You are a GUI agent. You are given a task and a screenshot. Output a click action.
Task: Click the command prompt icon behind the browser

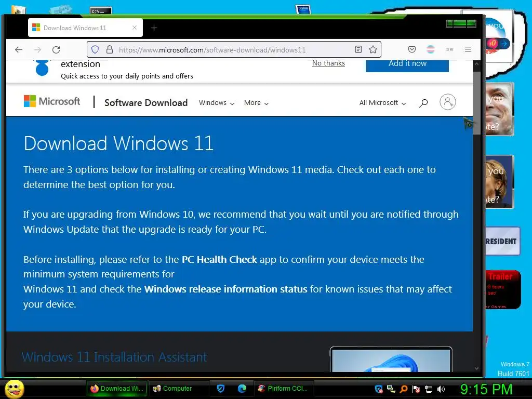[101, 10]
